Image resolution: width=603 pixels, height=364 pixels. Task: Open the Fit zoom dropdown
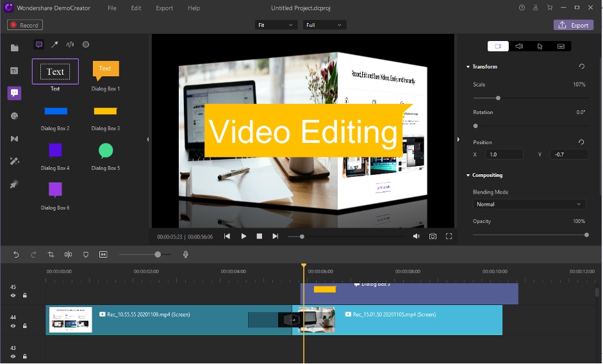point(276,25)
